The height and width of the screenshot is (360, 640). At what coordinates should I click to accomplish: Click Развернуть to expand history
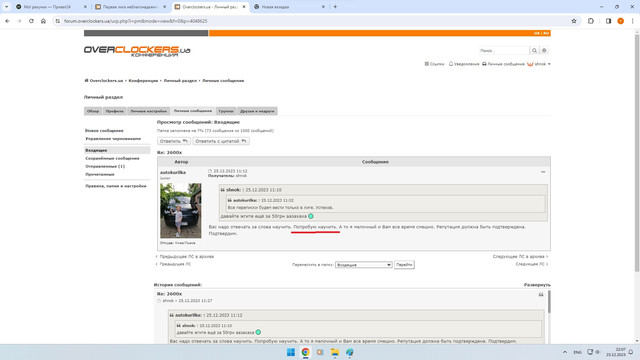click(x=537, y=285)
